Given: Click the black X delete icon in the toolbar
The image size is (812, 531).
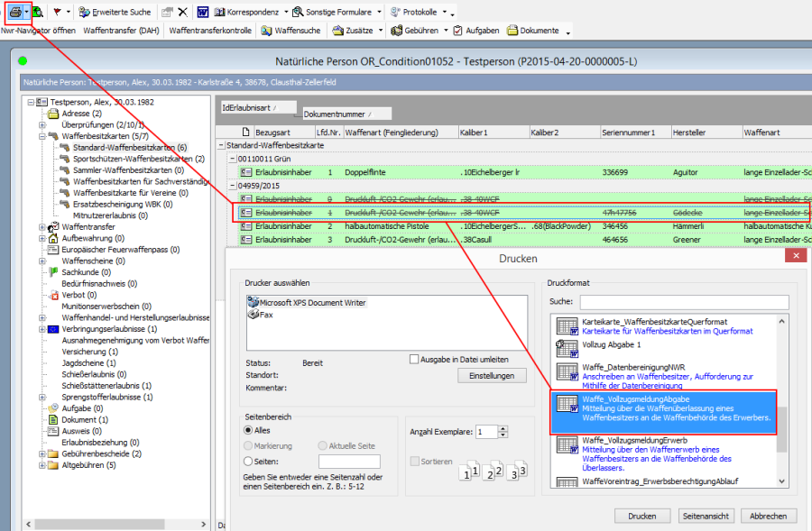Looking at the screenshot, I should point(182,12).
